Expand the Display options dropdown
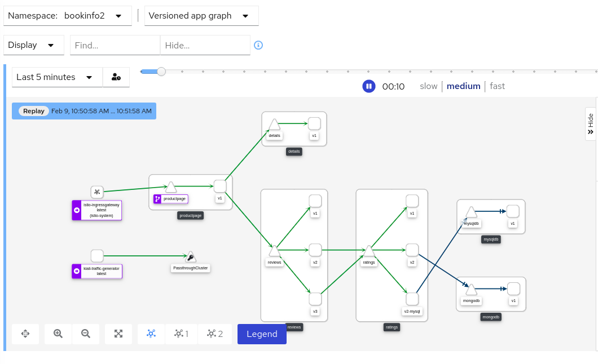Screen dimensions: 598x364 [x=34, y=45]
